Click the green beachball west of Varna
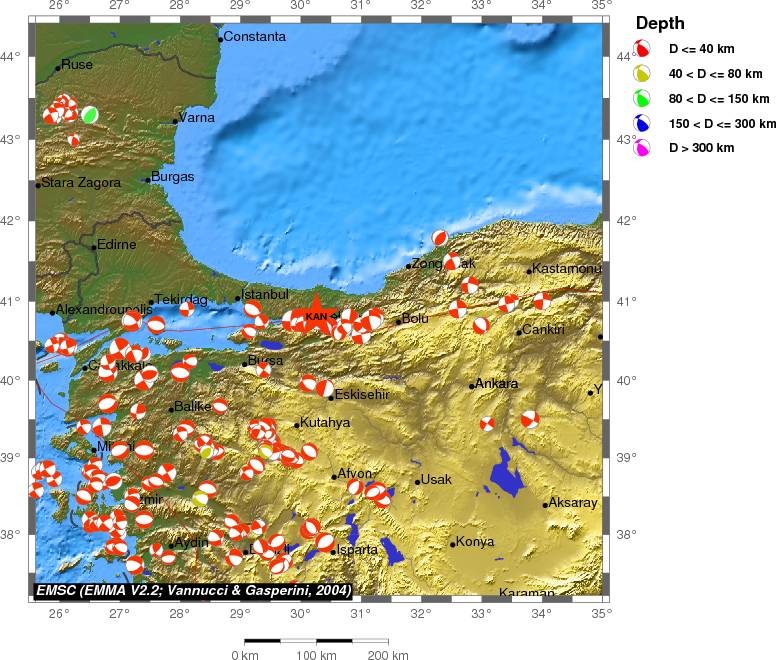This screenshot has height=660, width=776. 89,115
